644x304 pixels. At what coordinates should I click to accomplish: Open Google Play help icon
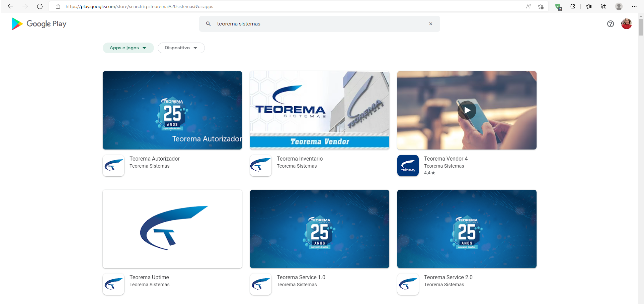pos(611,24)
